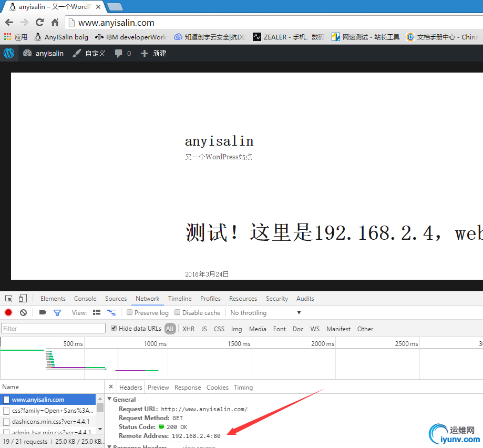Open the 知道创宇云安全 bookmark
Screen dimensions: 483x448
210,37
